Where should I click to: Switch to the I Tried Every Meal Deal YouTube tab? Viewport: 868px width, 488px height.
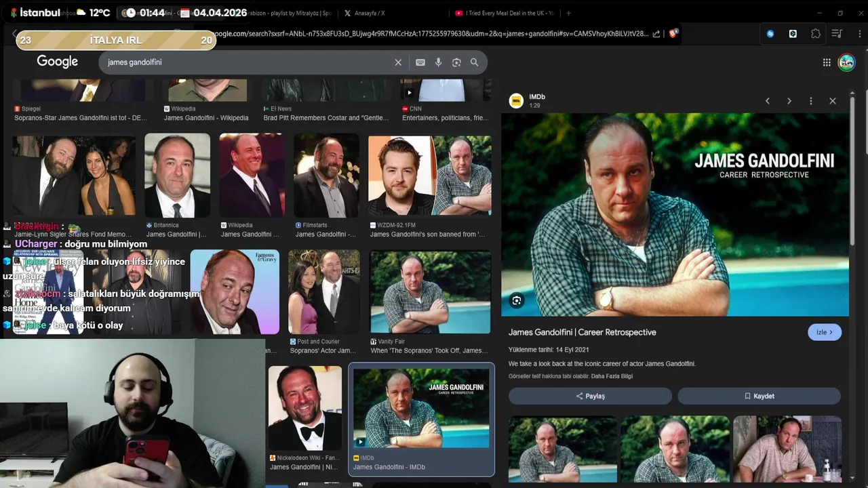click(x=505, y=13)
